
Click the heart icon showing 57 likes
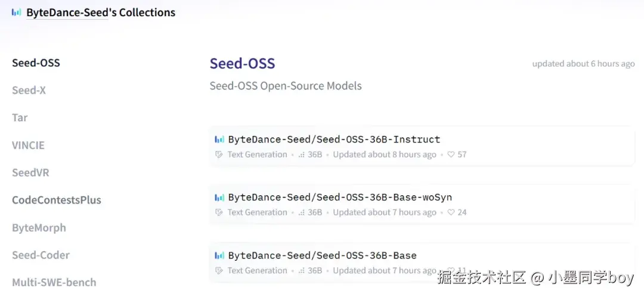(x=451, y=155)
